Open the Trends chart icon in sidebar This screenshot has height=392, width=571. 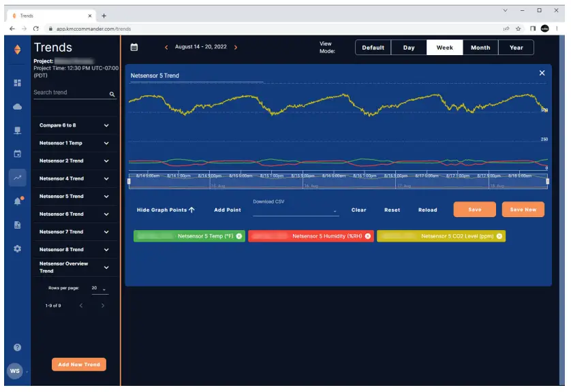click(18, 177)
